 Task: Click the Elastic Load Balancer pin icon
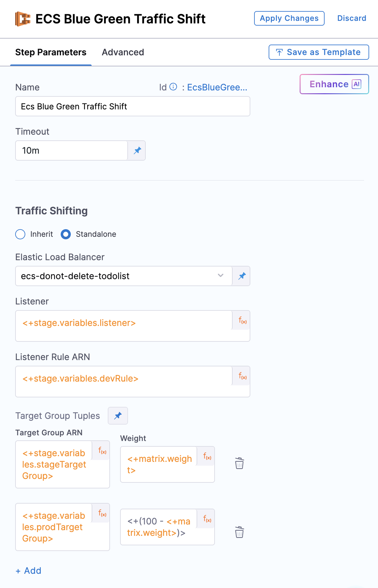242,276
